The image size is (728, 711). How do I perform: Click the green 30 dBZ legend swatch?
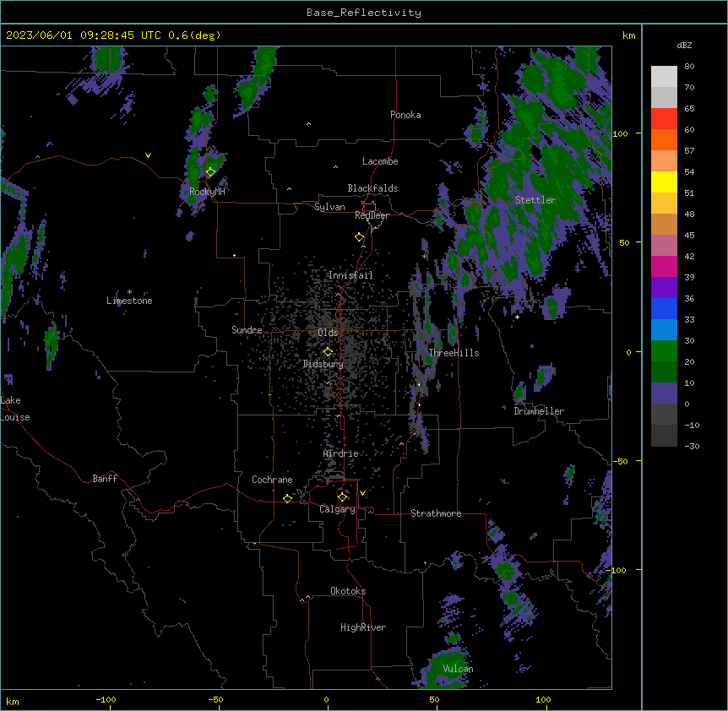664,351
